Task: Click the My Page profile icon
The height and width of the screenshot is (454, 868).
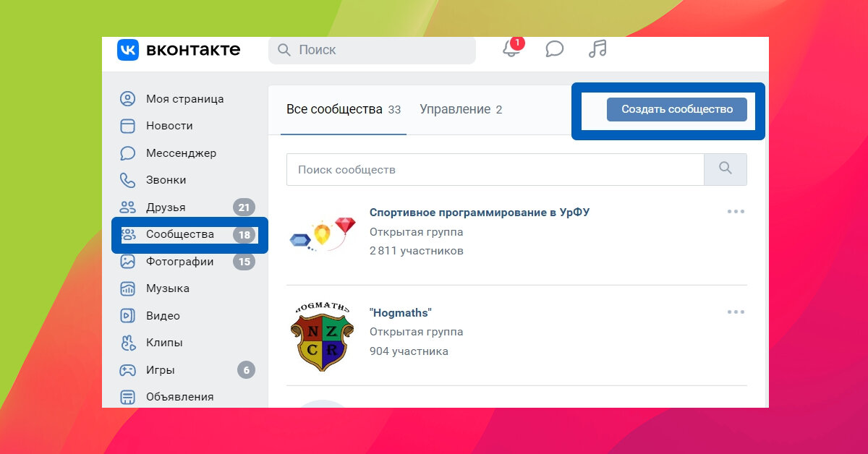Action: 127,98
